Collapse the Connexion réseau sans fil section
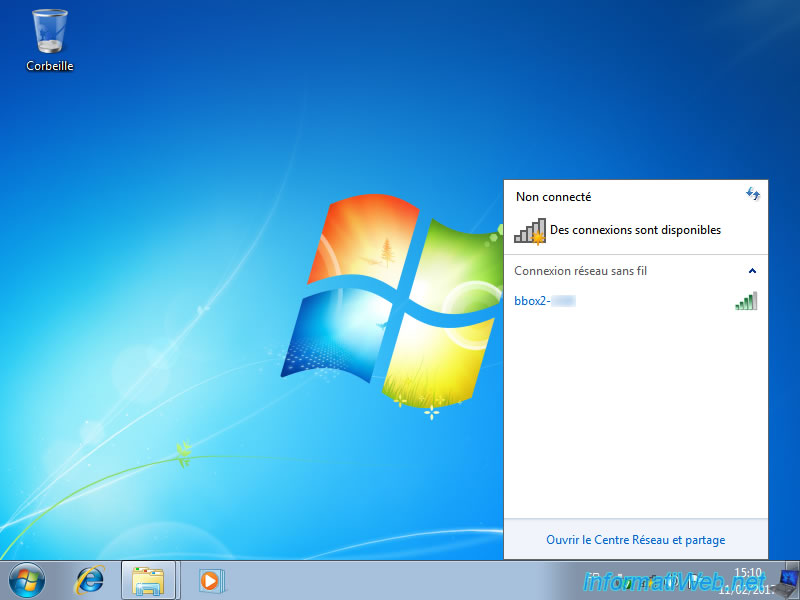 coord(752,271)
